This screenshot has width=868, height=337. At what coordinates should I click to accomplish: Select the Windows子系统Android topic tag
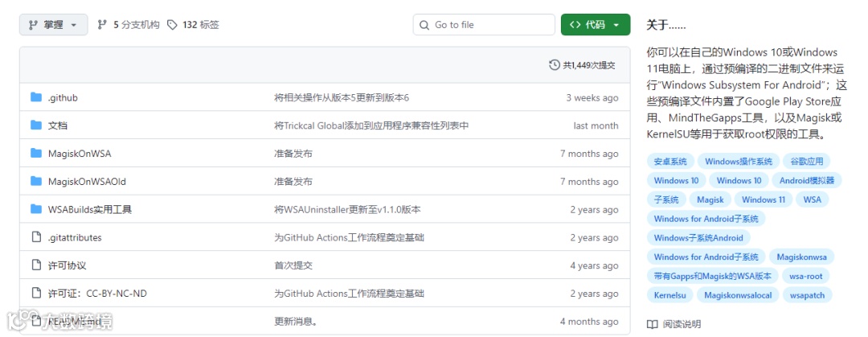click(698, 238)
